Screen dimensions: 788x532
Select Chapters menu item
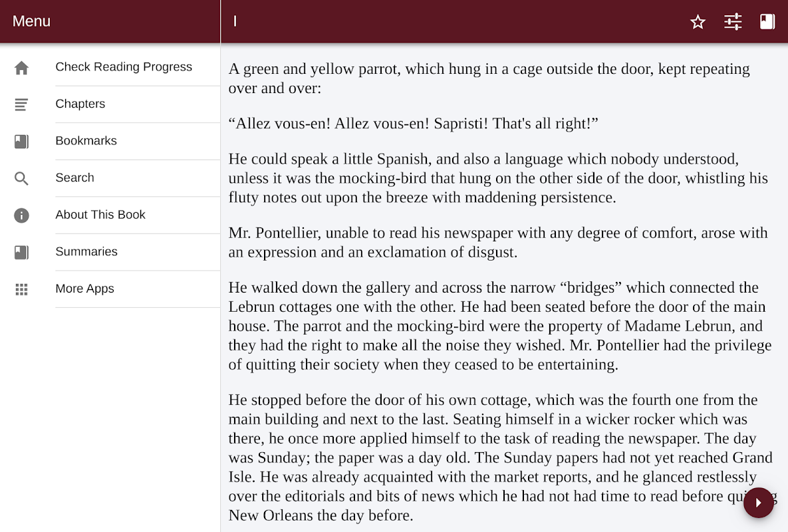(80, 104)
